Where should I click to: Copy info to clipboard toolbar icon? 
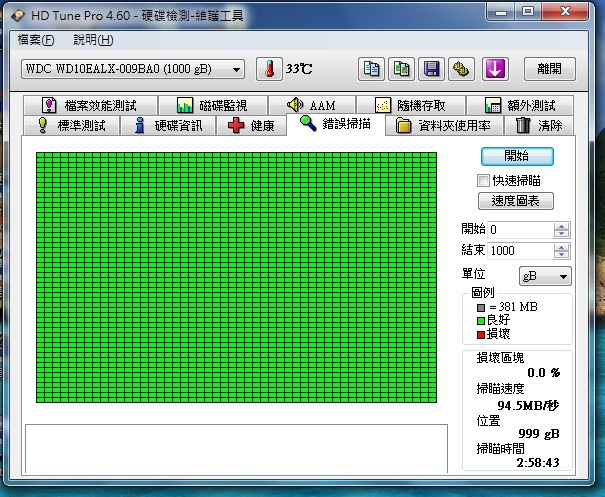(371, 69)
